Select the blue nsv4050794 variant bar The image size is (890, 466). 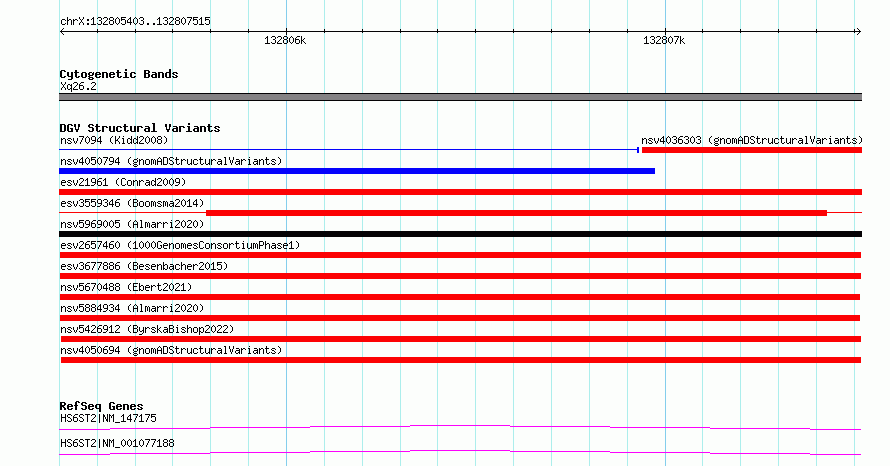[x=357, y=171]
